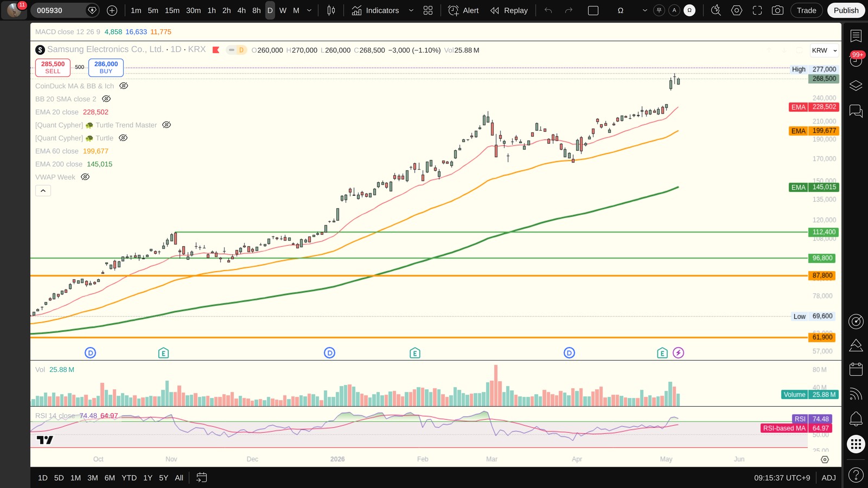Toggle the Korean character circle button
The image size is (868, 488).
[x=659, y=10]
